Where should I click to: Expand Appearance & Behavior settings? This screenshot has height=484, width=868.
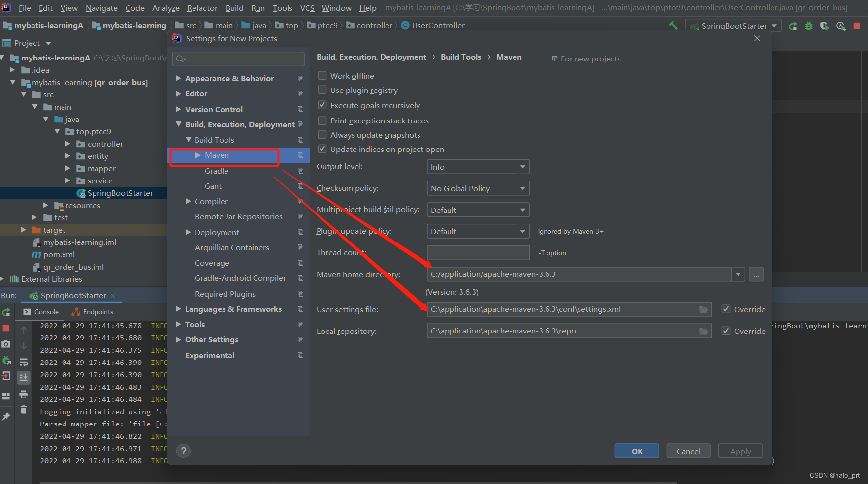click(178, 78)
